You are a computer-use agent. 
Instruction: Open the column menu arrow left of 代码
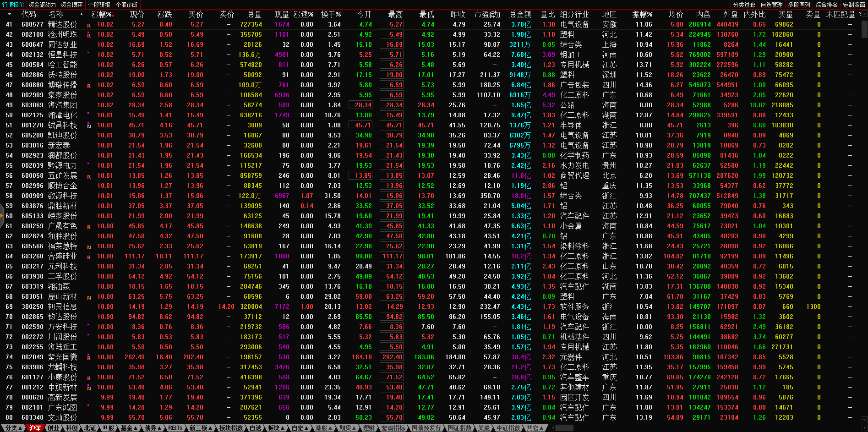[x=10, y=14]
